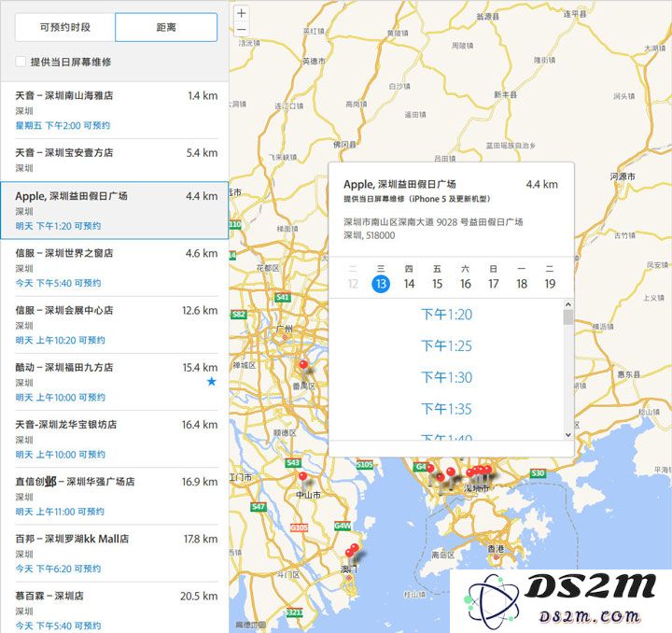The image size is (672, 633).
Task: Pick the 下午1:30 time slot
Action: tap(446, 377)
